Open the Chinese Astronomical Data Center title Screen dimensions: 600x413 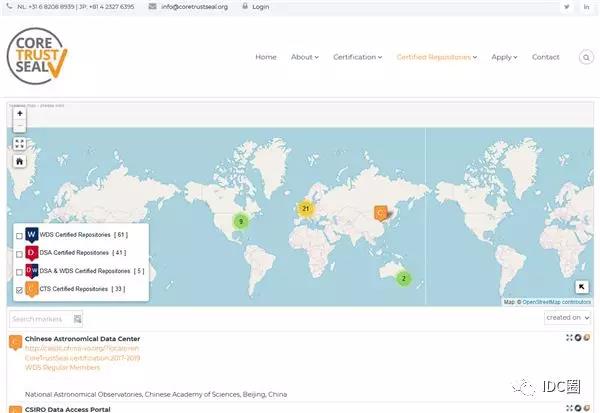coord(82,339)
